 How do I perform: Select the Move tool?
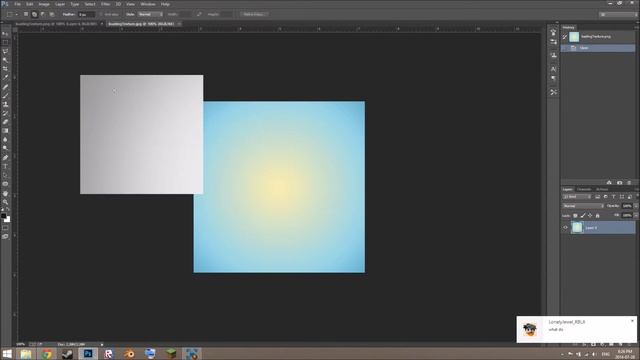[5, 33]
